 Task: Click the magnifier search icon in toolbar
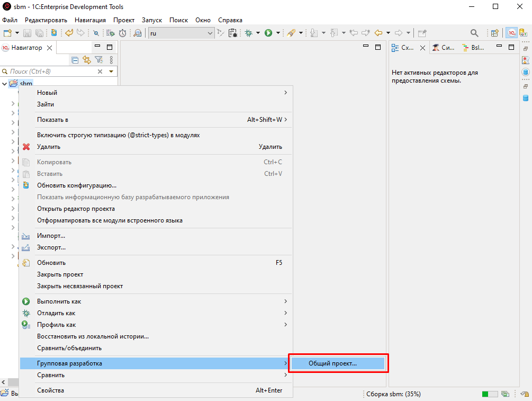click(474, 33)
